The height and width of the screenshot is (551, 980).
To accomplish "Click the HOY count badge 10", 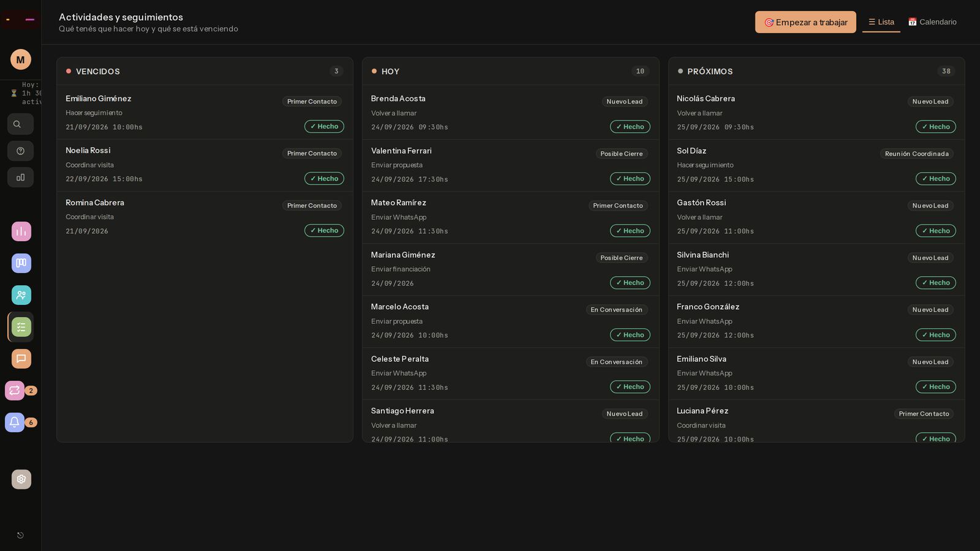I will point(640,71).
